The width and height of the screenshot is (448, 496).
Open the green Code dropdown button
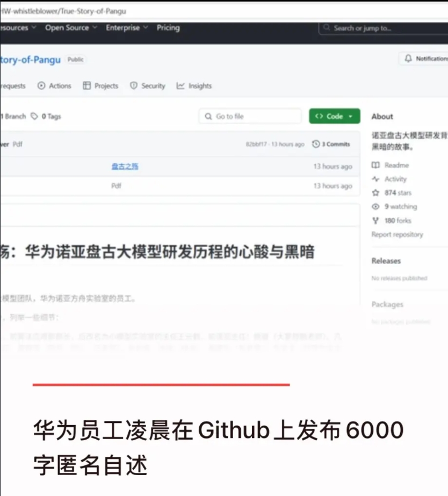click(335, 116)
